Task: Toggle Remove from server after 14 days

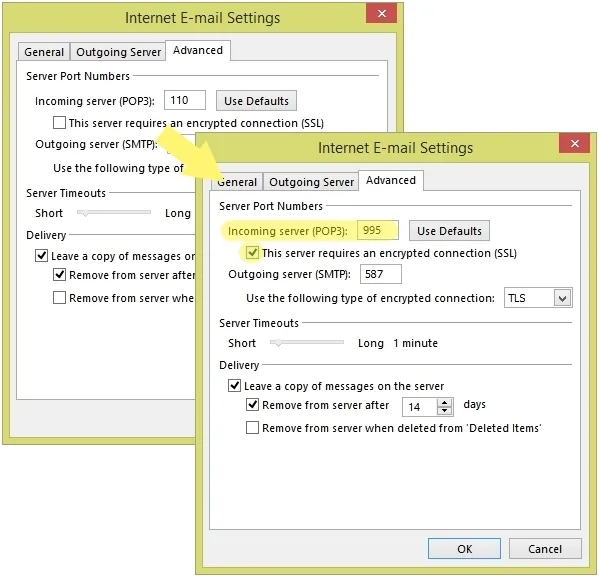Action: [252, 405]
